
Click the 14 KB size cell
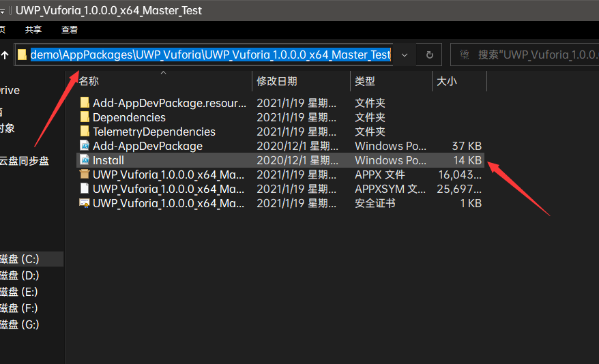[467, 160]
